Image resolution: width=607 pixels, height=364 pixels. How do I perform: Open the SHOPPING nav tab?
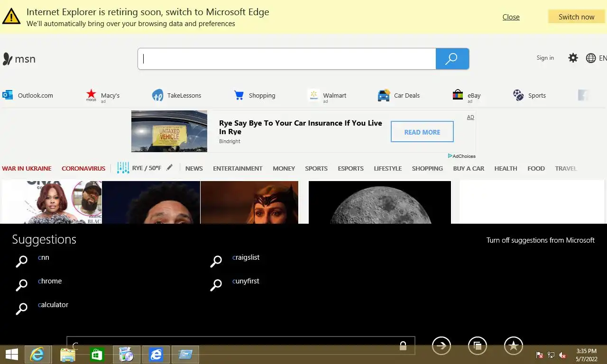click(x=427, y=168)
